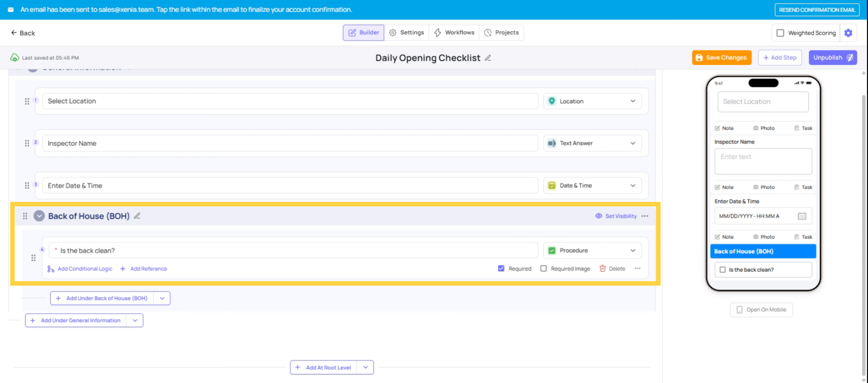Click the Save Changes button

[x=722, y=58]
